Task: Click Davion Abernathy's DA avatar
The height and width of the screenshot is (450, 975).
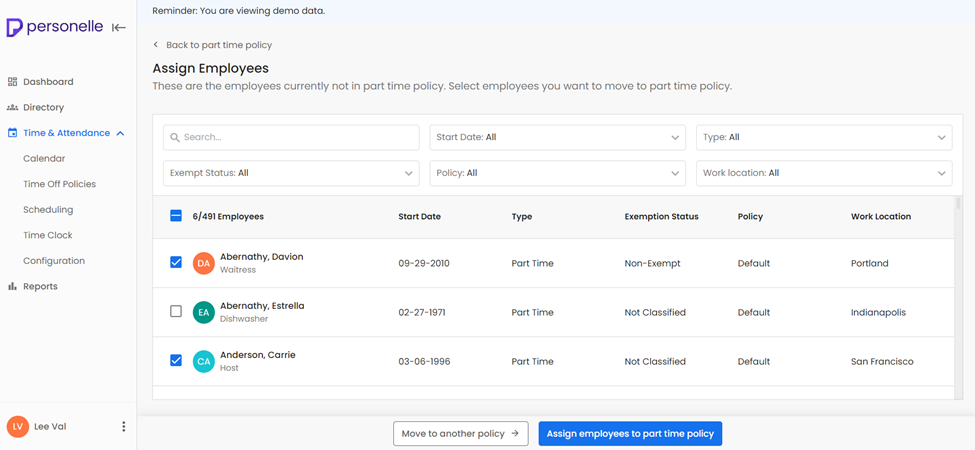Action: (204, 264)
